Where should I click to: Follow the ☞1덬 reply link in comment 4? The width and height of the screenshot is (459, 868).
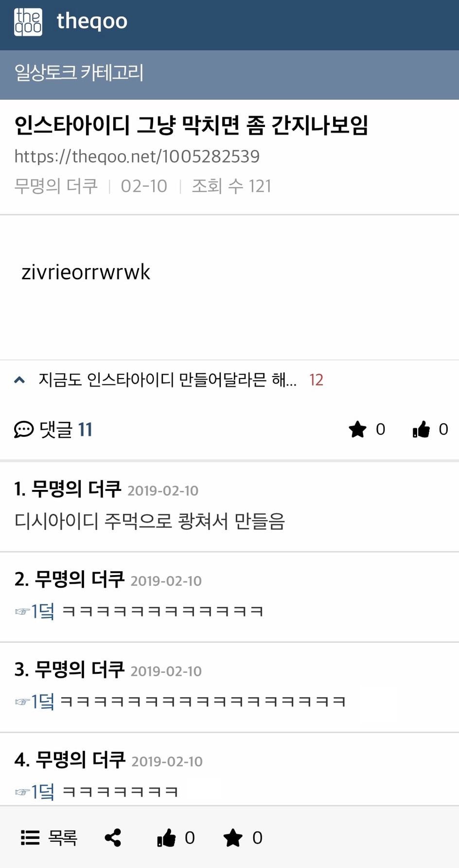(35, 792)
